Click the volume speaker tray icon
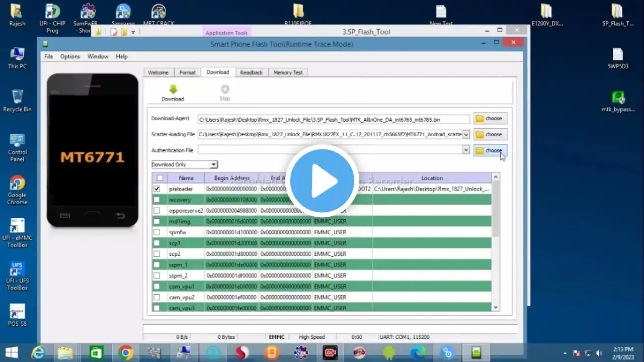 coord(599,353)
